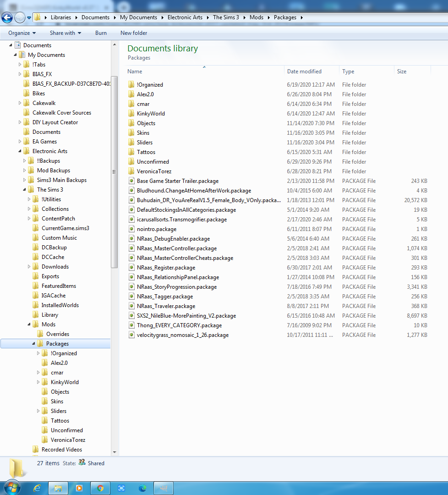
Task: Open the Edge browser taskbar icon
Action: [x=142, y=489]
